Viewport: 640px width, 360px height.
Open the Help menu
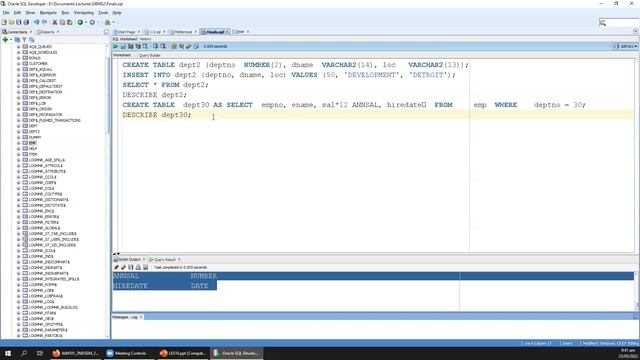coord(117,13)
